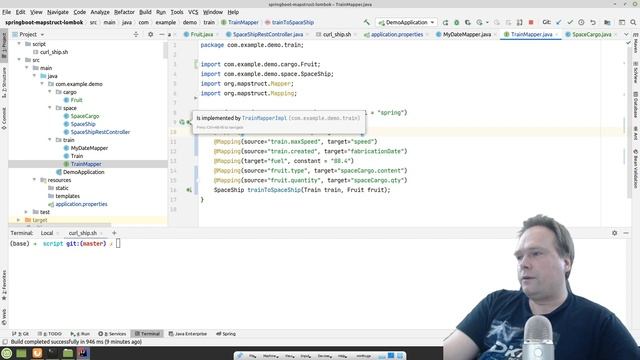The image size is (640, 360).
Task: Open terminal settings gear icon
Action: (614, 233)
